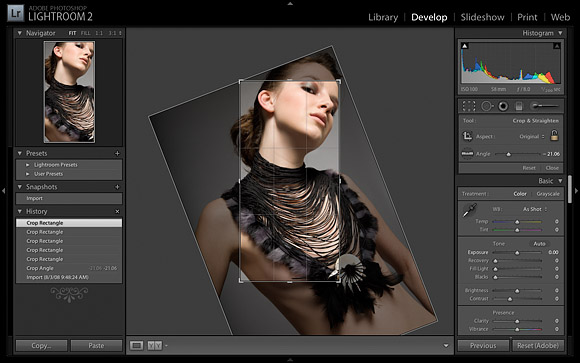Switch to Before/After Y|Y view
The image size is (580, 363).
155,346
